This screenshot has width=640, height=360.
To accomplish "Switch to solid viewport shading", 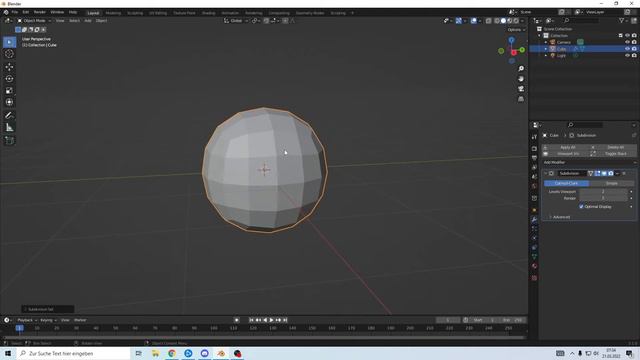I will coord(503,21).
